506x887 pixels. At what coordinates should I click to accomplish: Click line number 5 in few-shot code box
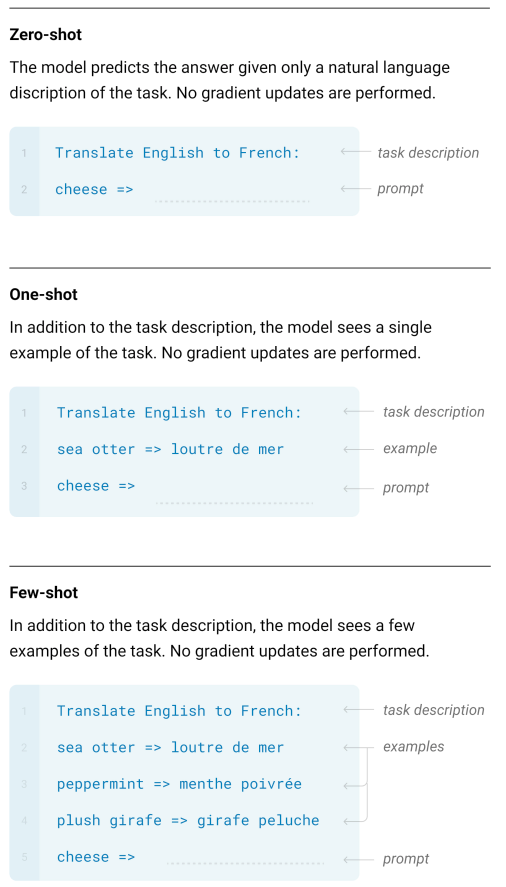tap(24, 857)
